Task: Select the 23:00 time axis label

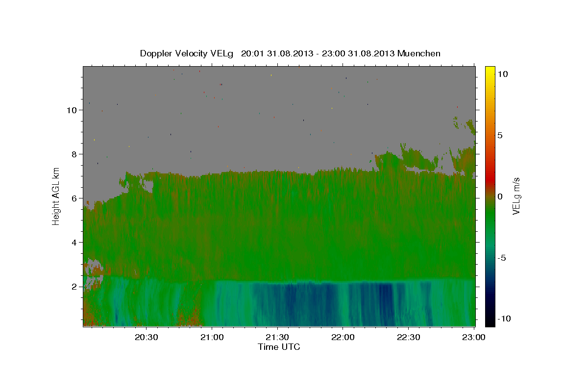Action: (x=474, y=337)
